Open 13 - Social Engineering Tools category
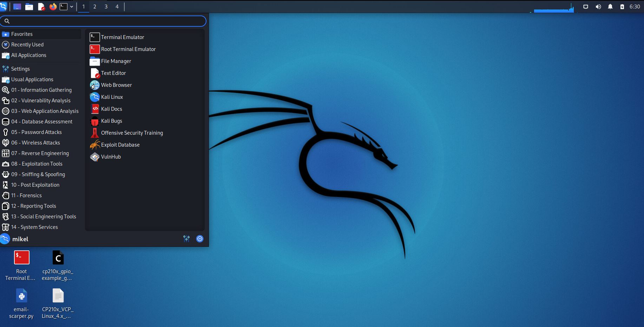 [x=41, y=217]
